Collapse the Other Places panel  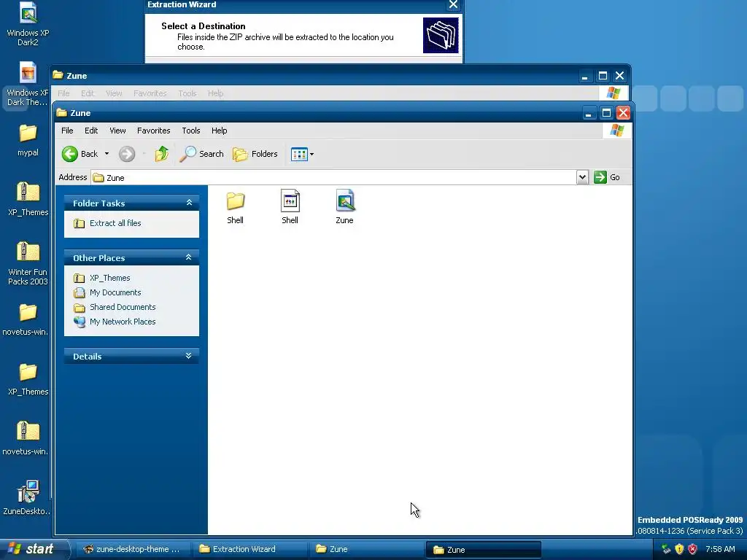pyautogui.click(x=189, y=257)
